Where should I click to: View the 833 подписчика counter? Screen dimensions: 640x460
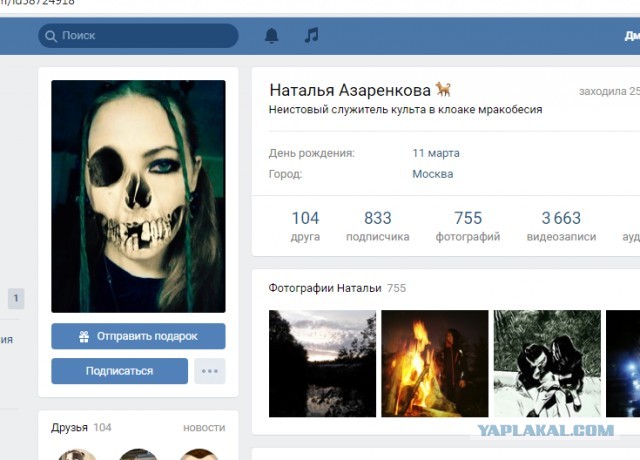coord(378,226)
